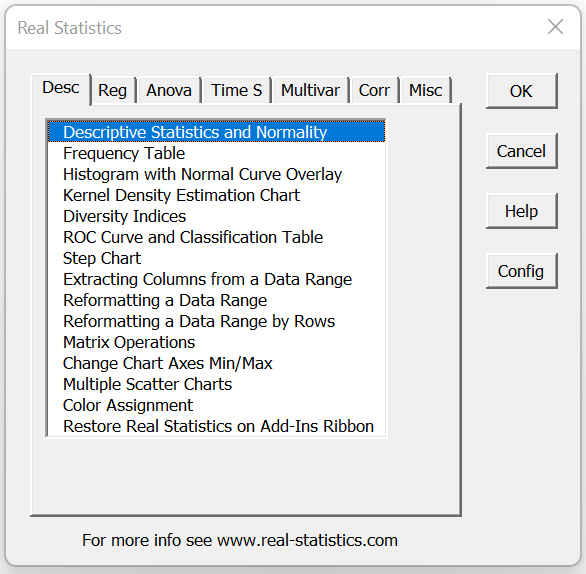Image resolution: width=586 pixels, height=574 pixels.
Task: Select the Color Assignment item
Action: (217, 405)
